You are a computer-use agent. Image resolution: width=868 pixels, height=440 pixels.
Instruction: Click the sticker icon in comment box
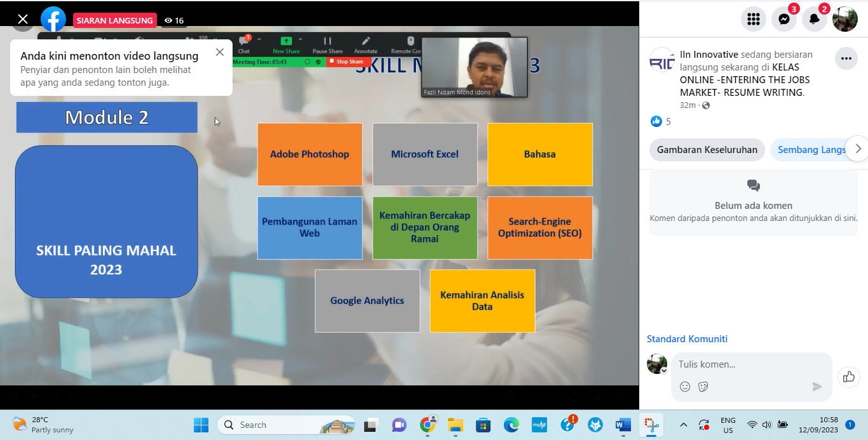click(x=703, y=387)
